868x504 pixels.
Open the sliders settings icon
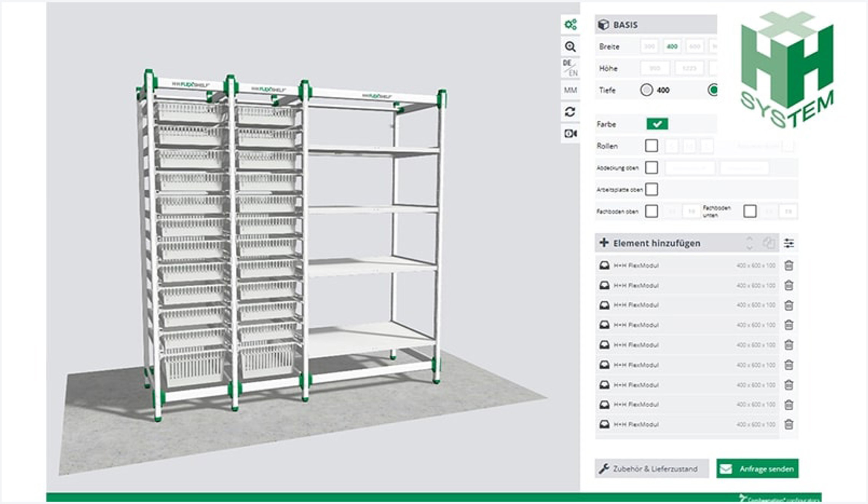click(789, 243)
